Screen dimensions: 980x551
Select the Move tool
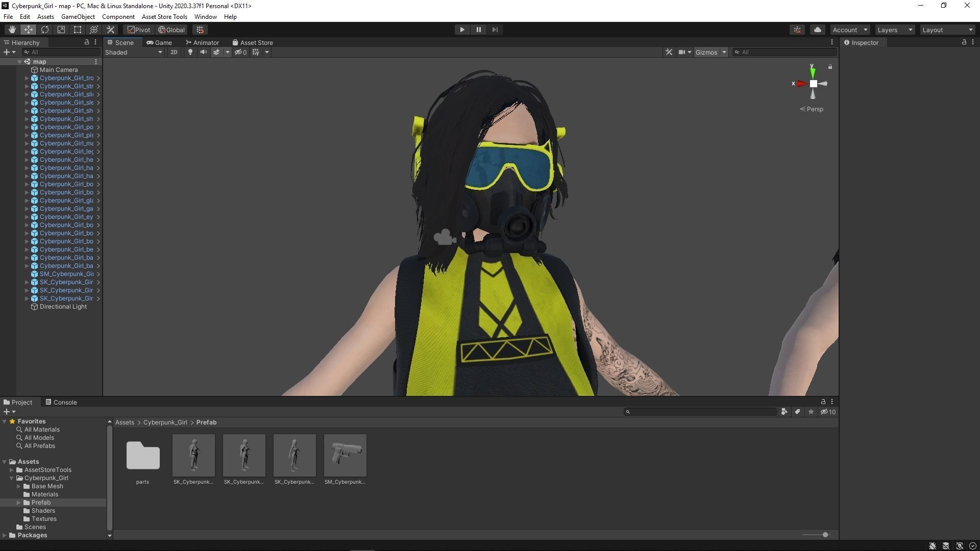[28, 30]
